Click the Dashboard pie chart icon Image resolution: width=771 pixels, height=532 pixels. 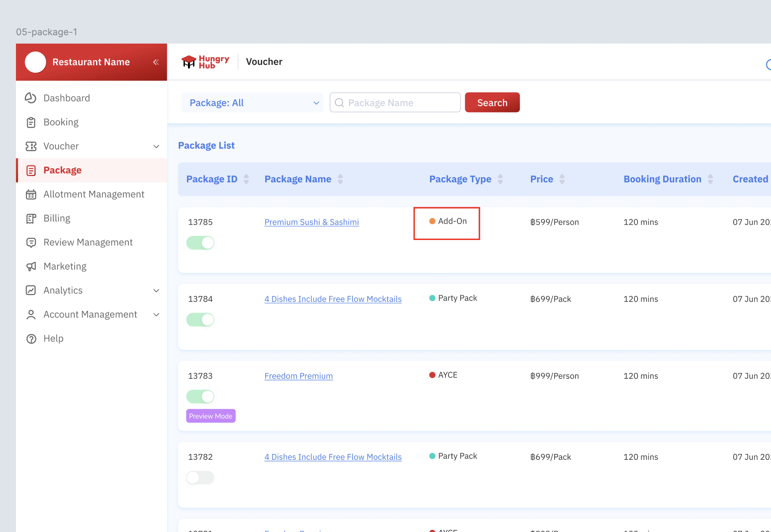(x=31, y=98)
